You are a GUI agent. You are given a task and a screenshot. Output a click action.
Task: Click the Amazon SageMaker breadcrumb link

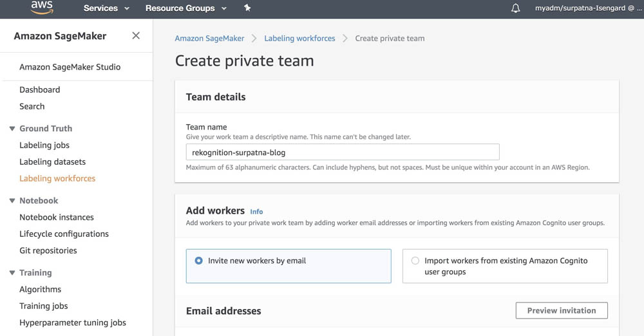click(209, 38)
